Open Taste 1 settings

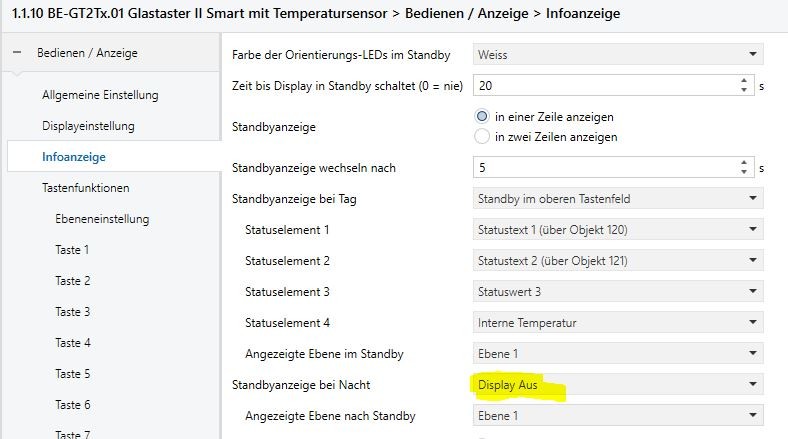click(72, 250)
